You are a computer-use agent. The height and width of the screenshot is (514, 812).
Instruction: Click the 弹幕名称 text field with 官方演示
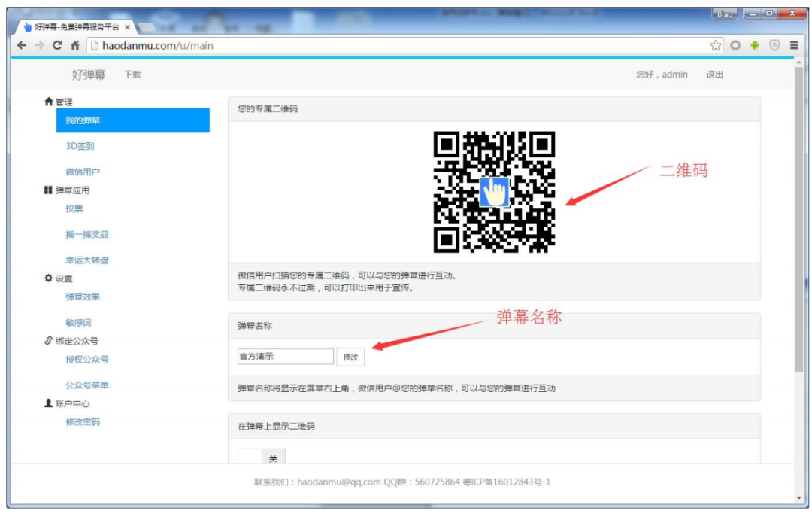(286, 357)
